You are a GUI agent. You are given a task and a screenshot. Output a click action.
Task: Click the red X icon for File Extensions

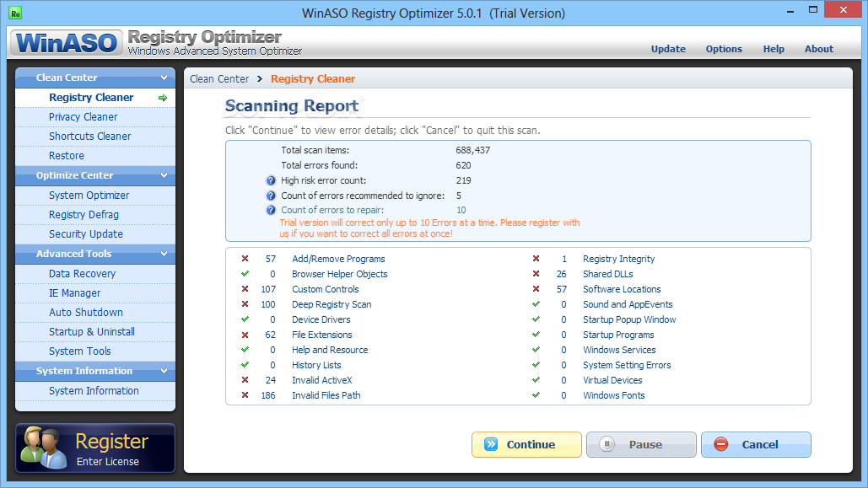pos(245,335)
